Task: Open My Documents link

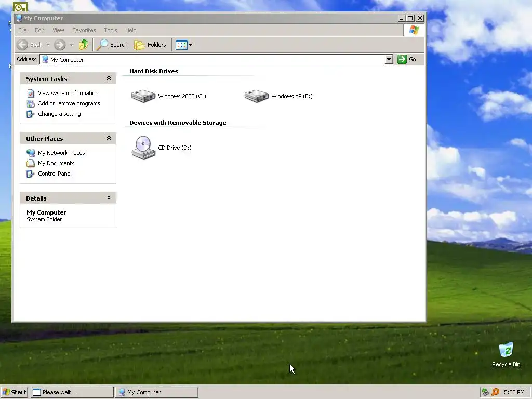Action: tap(56, 163)
